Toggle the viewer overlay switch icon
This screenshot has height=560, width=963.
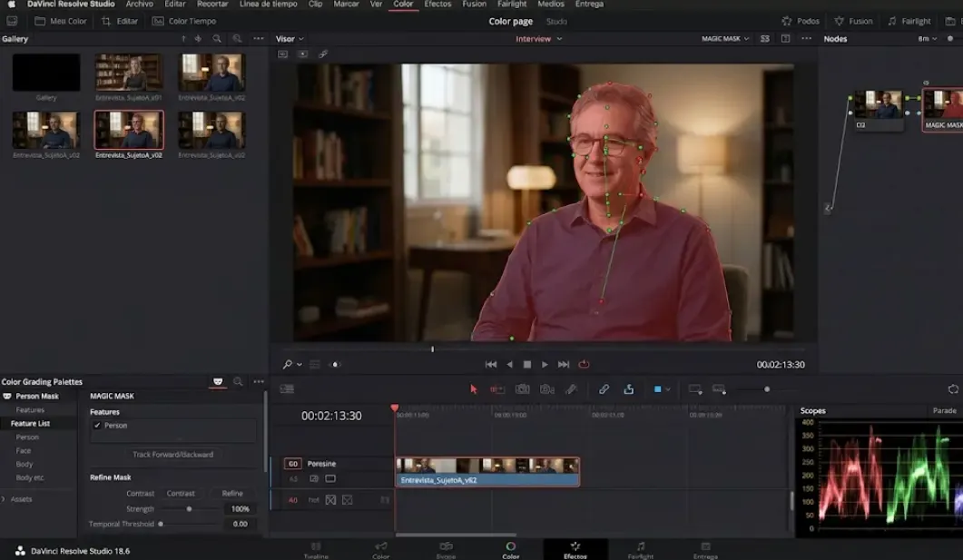[x=335, y=364]
